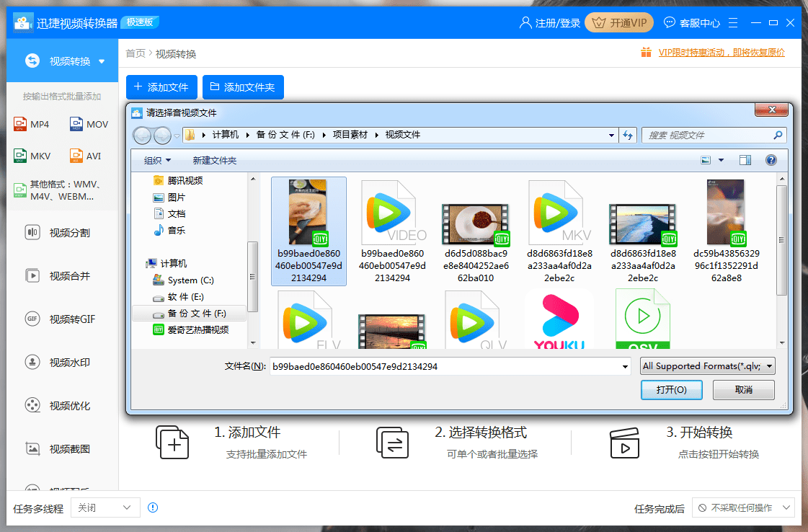The height and width of the screenshot is (532, 808).
Task: Open the All Supported Formats file type dropdown
Action: point(707,365)
